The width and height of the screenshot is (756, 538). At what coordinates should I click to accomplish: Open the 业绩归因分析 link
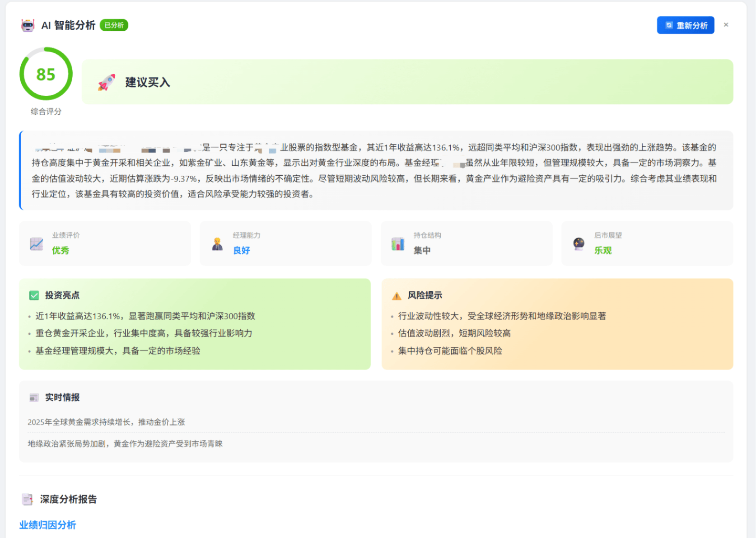(x=47, y=525)
